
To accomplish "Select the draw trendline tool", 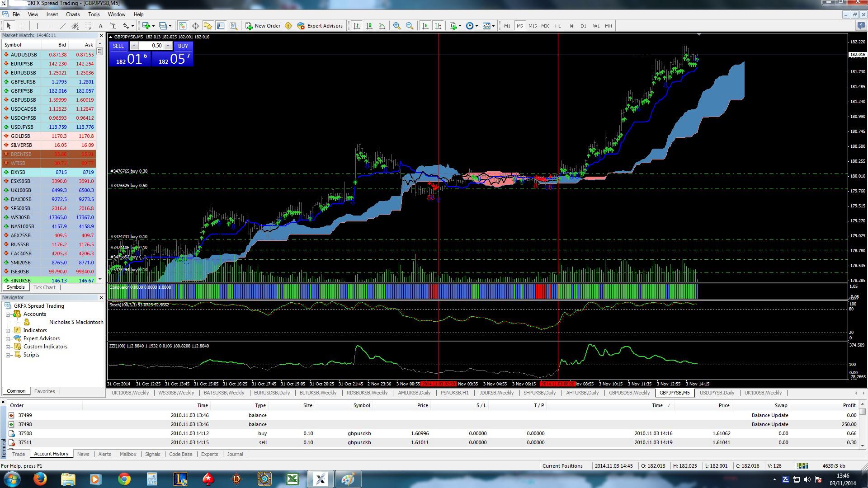I will 63,26.
